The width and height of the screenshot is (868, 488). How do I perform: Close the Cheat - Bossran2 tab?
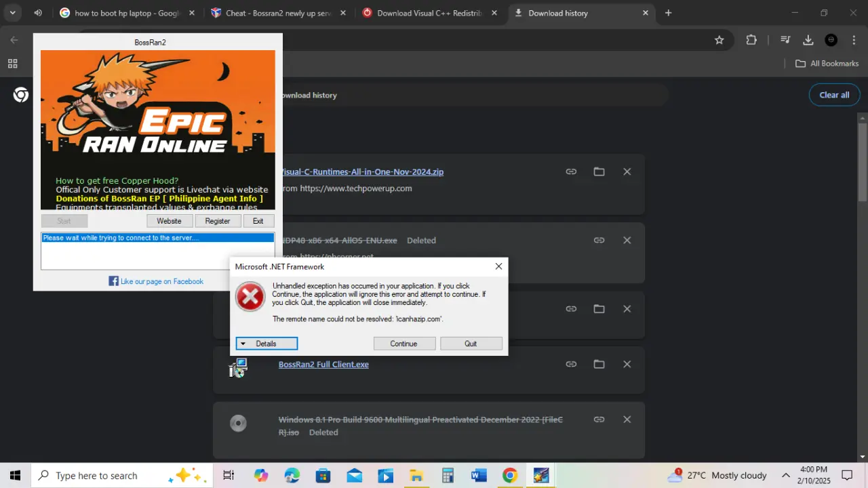[x=342, y=13]
